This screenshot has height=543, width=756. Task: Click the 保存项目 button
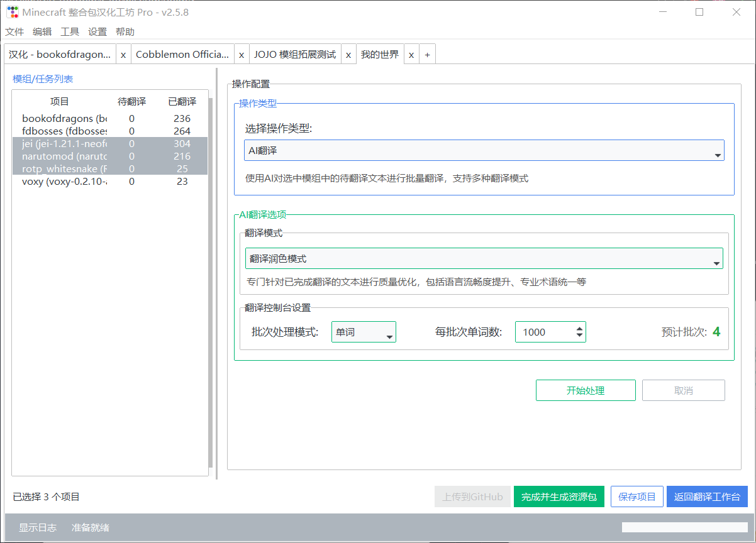tap(636, 496)
